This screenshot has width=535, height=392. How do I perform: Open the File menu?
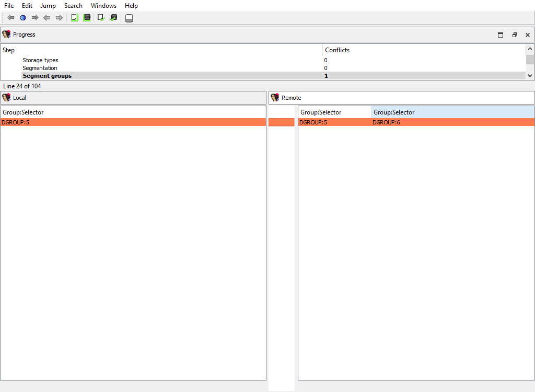9,6
